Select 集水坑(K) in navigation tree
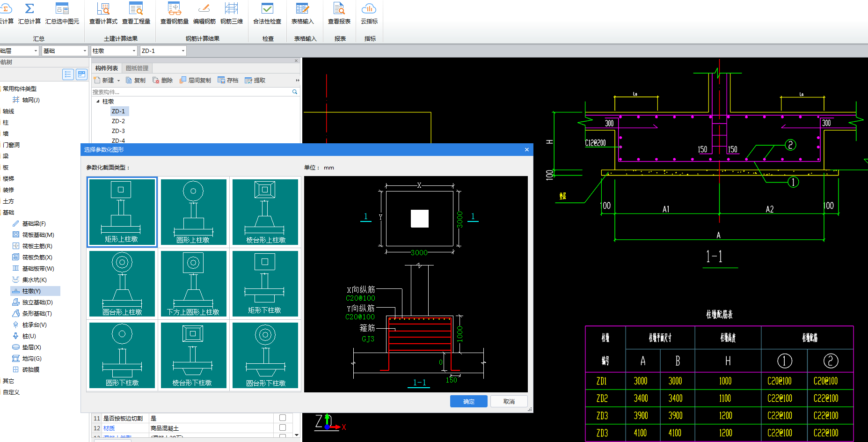The height and width of the screenshot is (442, 868). coord(29,280)
